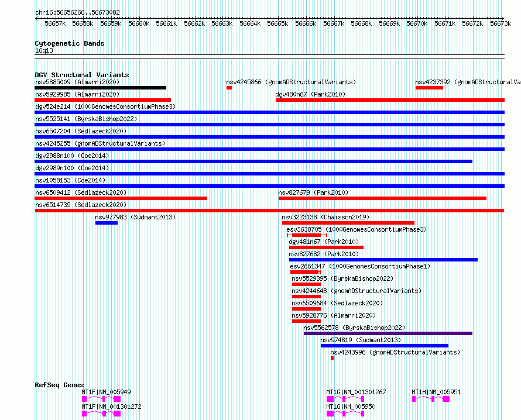Screen dimensions: 521x420
Task: Click the blue bar of nsv977983 (Sudmant2013)
Action: pyautogui.click(x=107, y=223)
